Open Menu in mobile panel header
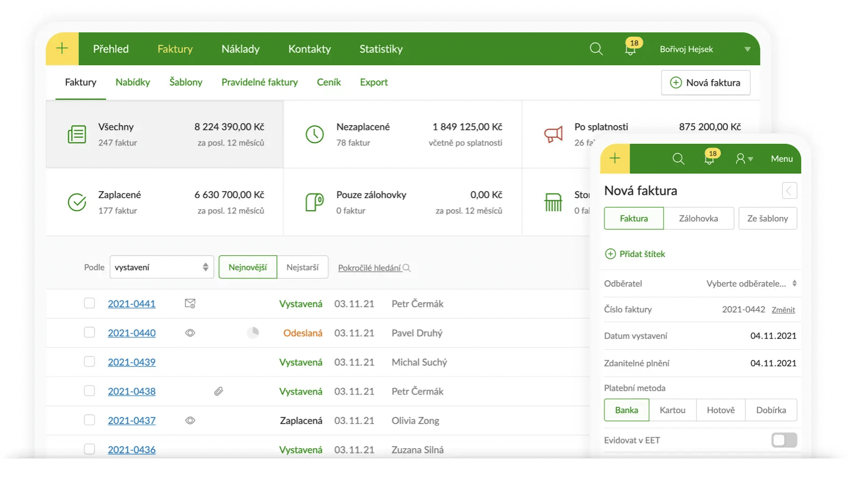 click(782, 159)
